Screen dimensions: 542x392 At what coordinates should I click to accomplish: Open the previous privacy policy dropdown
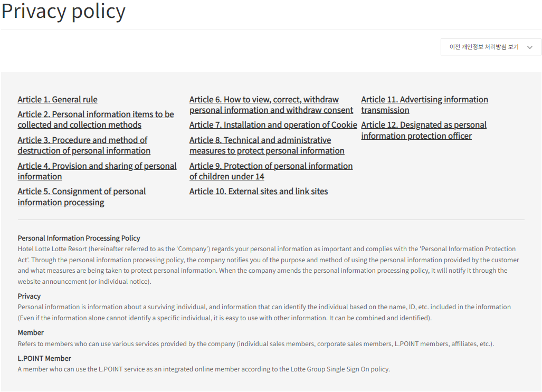[491, 47]
